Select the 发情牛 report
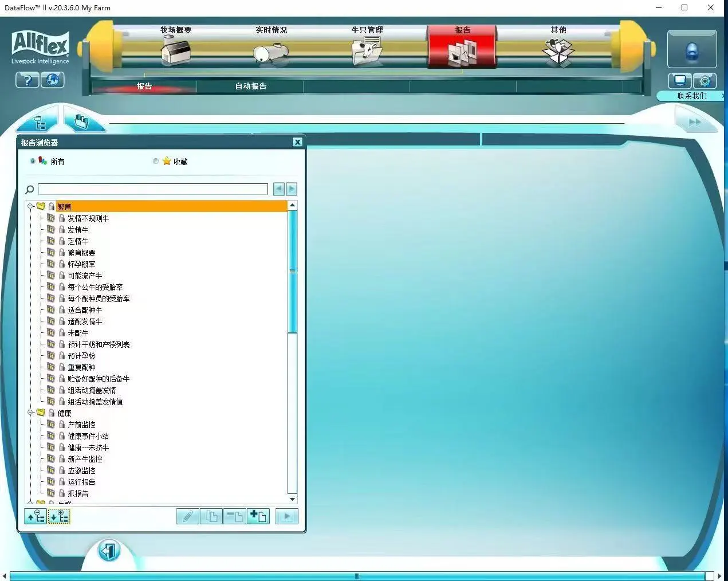 tap(78, 230)
